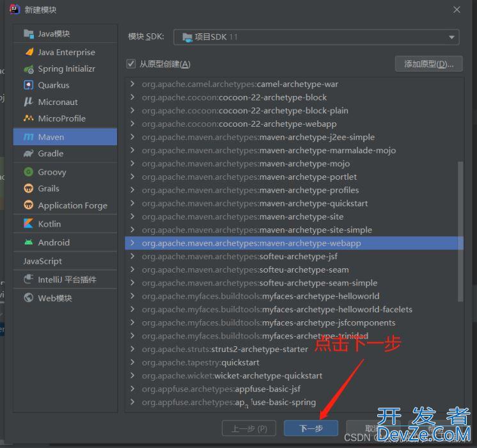Close the 新建模块 dialog

457,10
